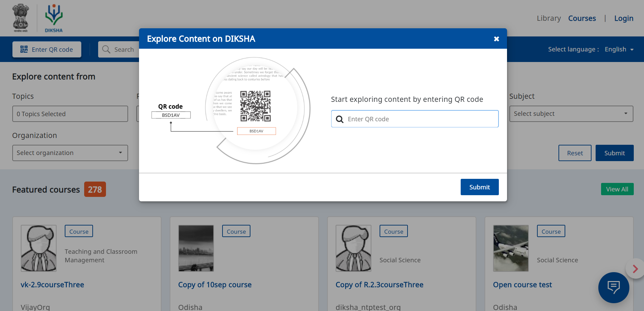Click the QR code image in illustration
Screen dimensions: 644x311
(x=255, y=106)
